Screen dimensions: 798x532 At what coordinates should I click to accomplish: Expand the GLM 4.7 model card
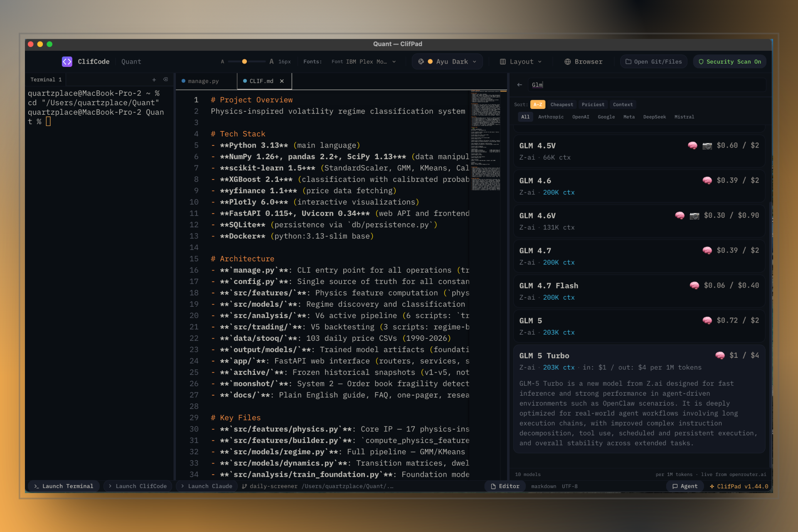pyautogui.click(x=639, y=256)
